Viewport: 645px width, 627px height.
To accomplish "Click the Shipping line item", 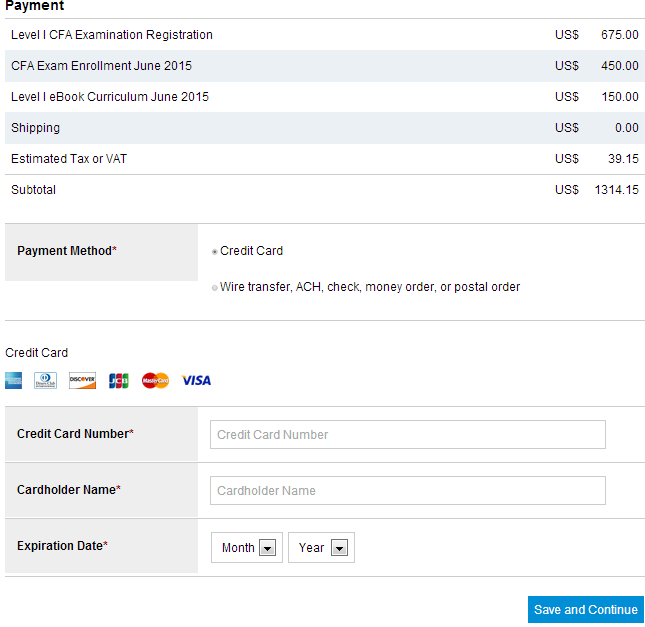I will [35, 128].
